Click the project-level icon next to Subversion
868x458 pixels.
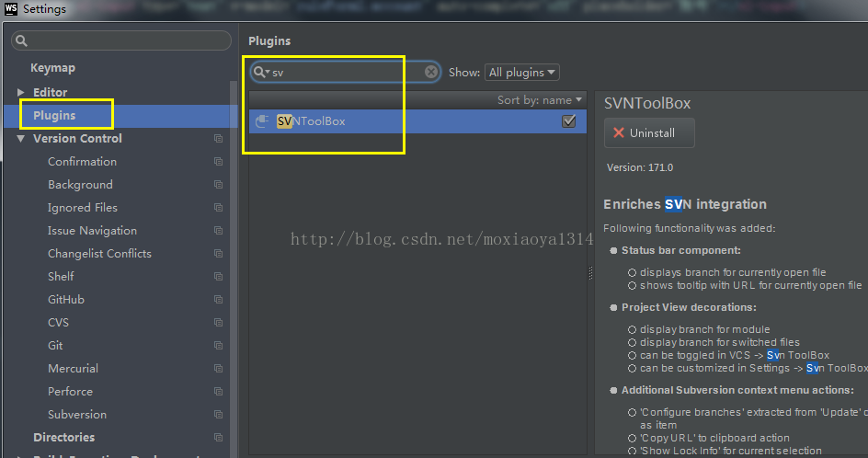point(218,415)
